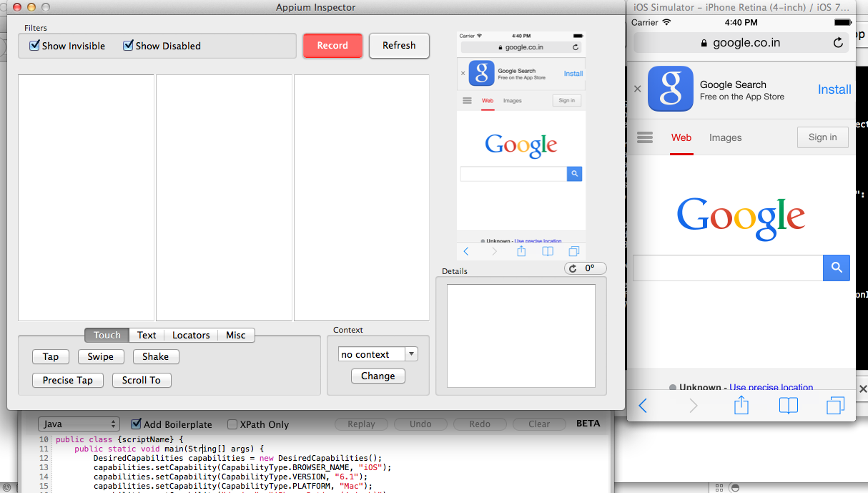Click the Web tab in inspector screenshot preview
Image resolution: width=868 pixels, height=493 pixels.
coord(488,101)
